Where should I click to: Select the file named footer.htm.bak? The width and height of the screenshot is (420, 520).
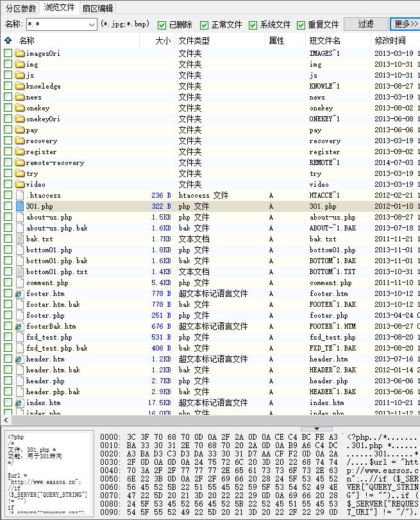[x=53, y=304]
